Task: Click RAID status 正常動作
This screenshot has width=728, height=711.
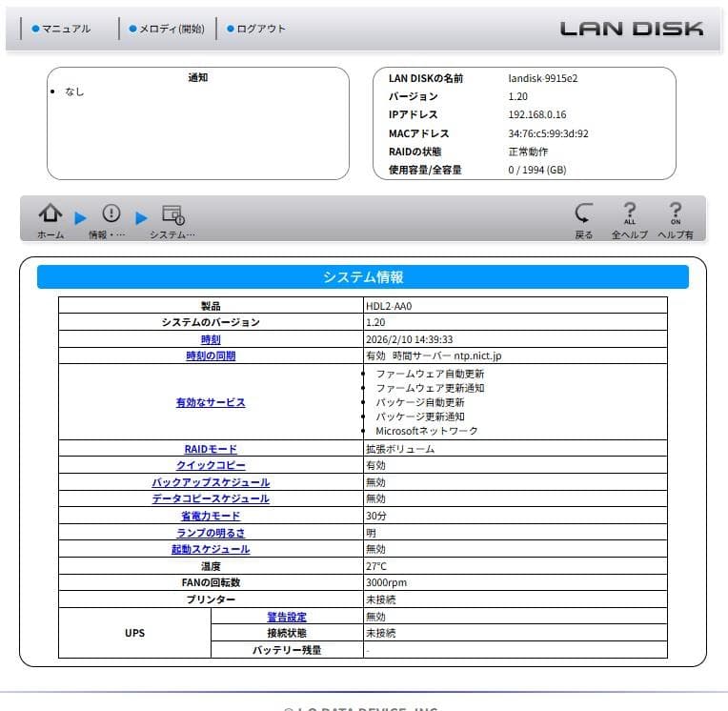Action: point(528,152)
